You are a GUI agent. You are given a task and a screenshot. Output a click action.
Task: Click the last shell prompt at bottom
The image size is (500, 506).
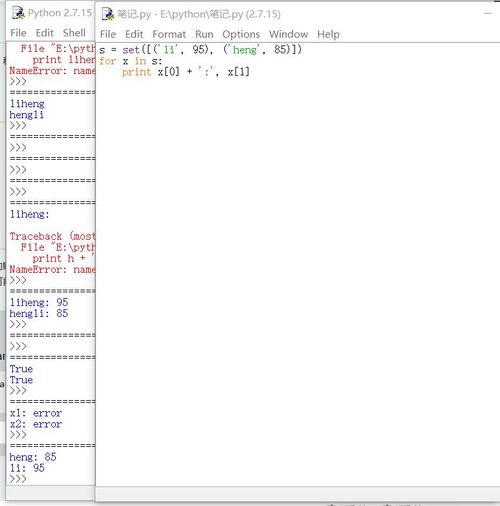click(18, 479)
